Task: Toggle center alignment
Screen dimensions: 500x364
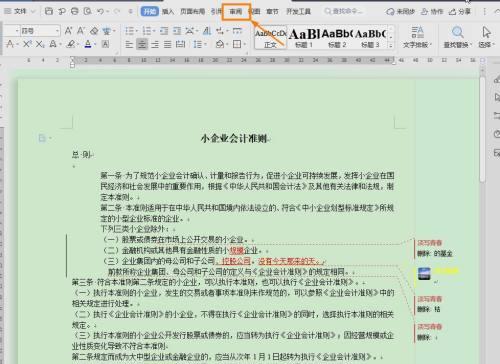Action: [x=142, y=44]
